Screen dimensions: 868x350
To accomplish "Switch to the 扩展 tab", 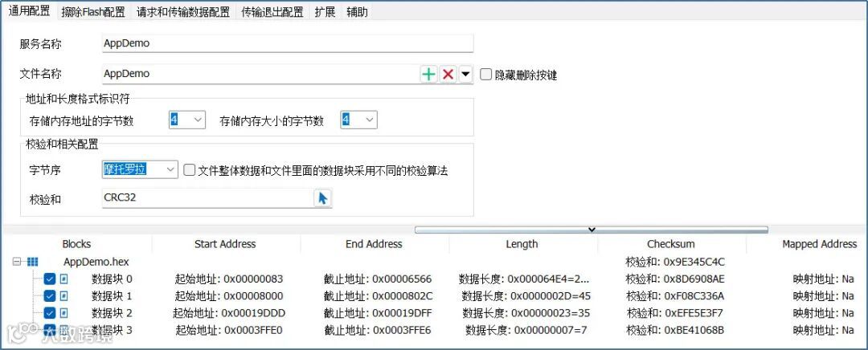I will point(325,11).
